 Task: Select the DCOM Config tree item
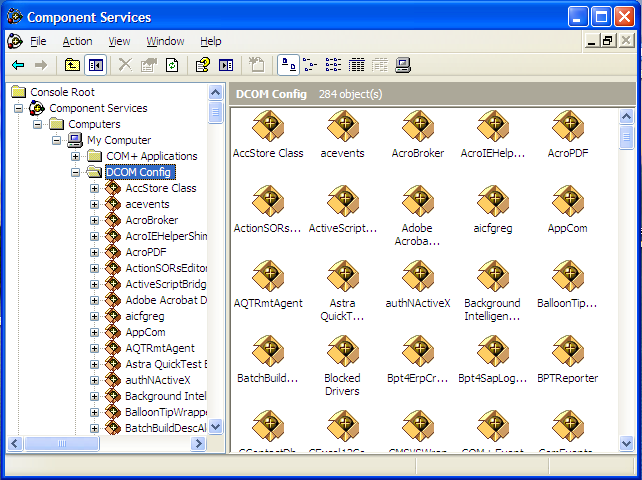138,172
